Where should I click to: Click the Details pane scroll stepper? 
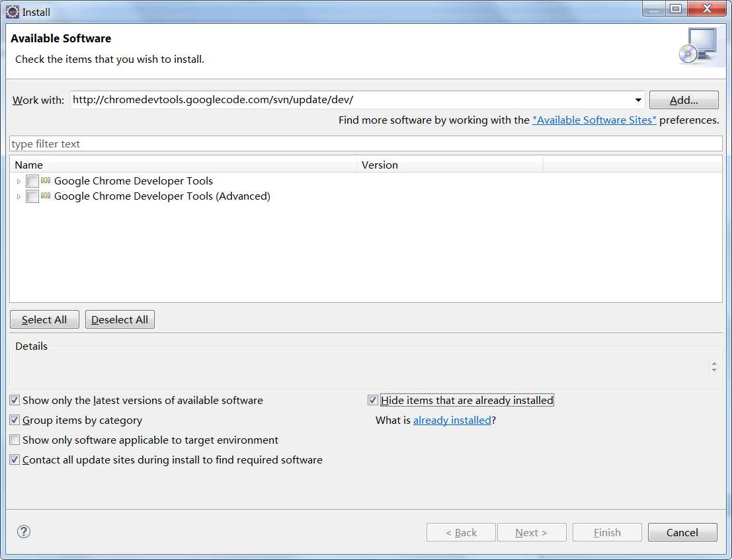[713, 366]
